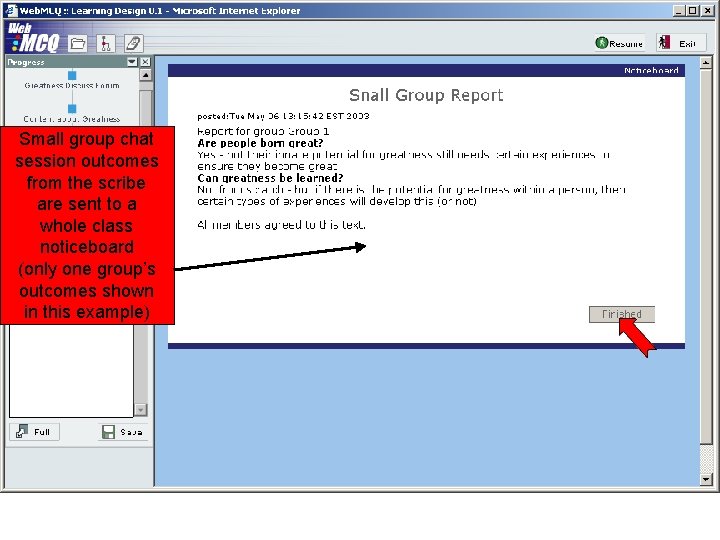Close the Progress panel
This screenshot has width=720, height=540.
(145, 62)
